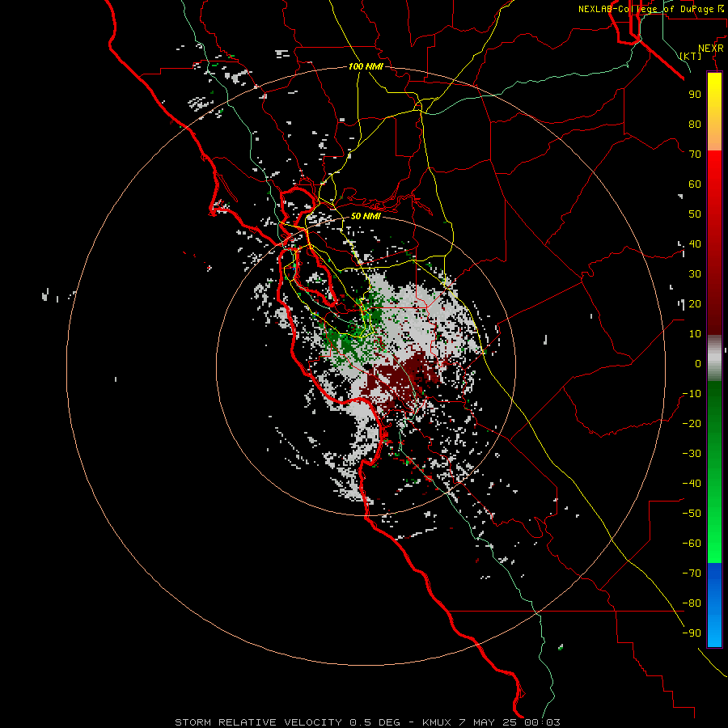
Task: Click the -80 scale value
Action: (x=692, y=603)
